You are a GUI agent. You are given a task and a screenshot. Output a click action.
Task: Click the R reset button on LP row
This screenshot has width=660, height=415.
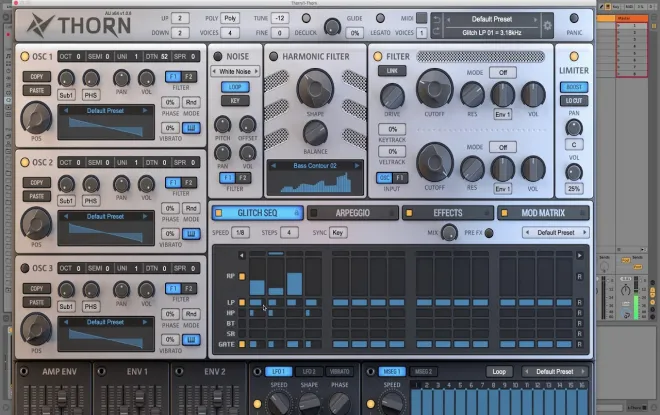579,302
